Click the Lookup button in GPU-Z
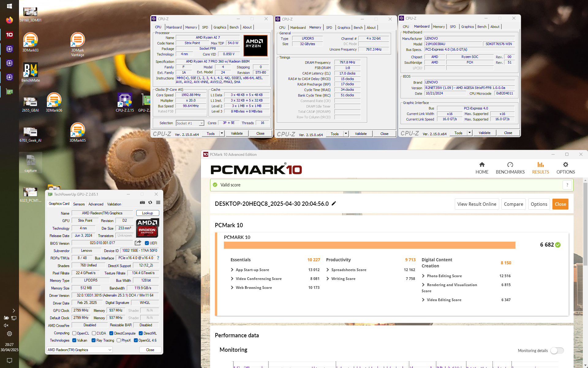Screen dimensions: 588x368 pos(147,213)
